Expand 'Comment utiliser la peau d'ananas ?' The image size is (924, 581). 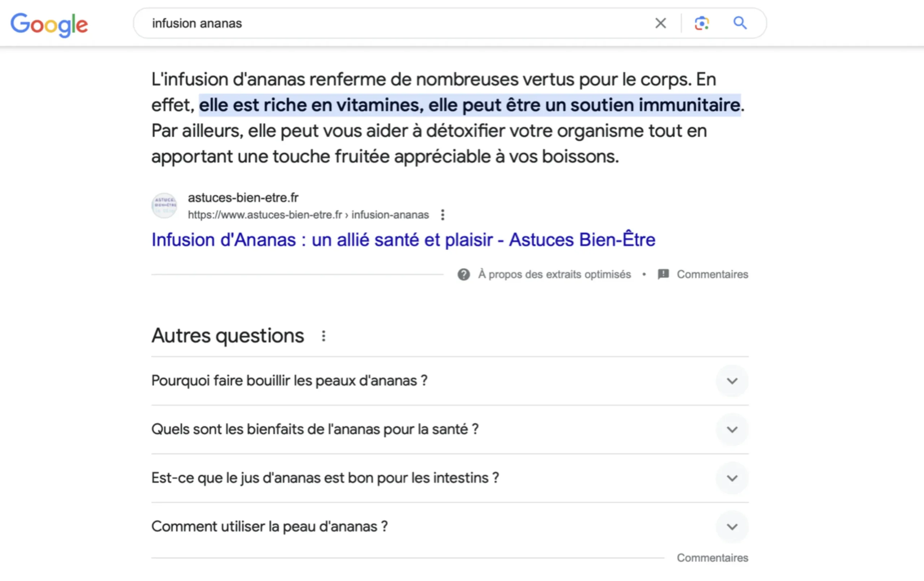[731, 527]
